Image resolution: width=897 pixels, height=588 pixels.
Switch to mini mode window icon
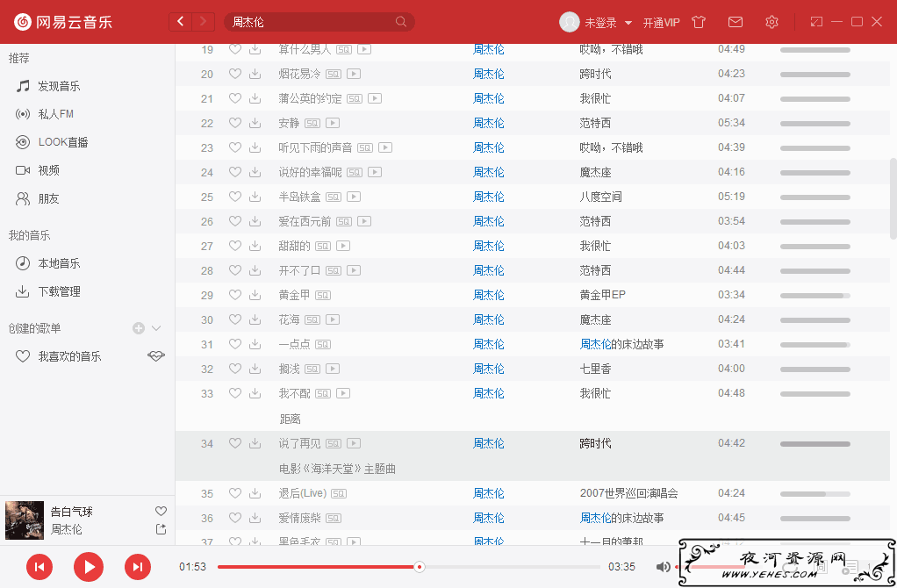coord(816,22)
